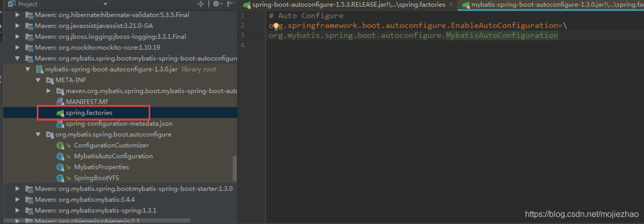Click '# Auto Configure' comment line
The height and width of the screenshot is (224, 644).
tap(306, 16)
